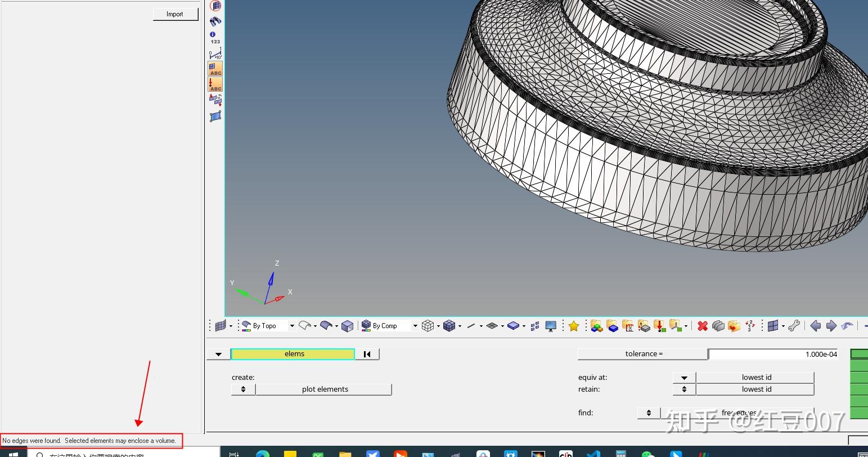Expand the shaded elements cube dropdown arrow

coord(460,326)
